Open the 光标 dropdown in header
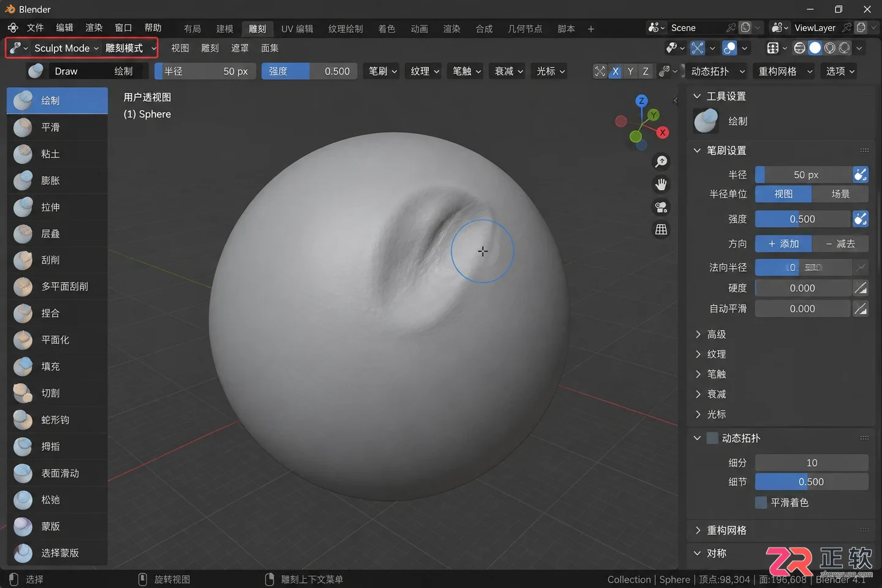Screen dimensions: 882x588 (551, 72)
